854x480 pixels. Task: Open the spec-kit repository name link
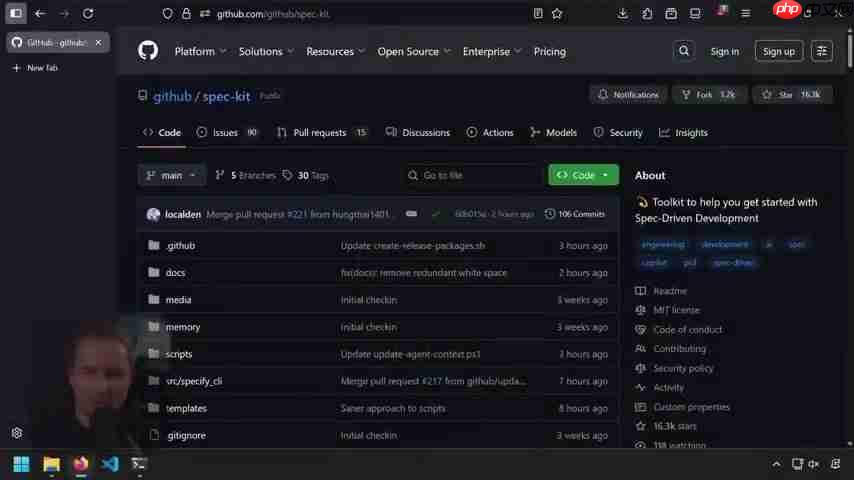point(226,96)
